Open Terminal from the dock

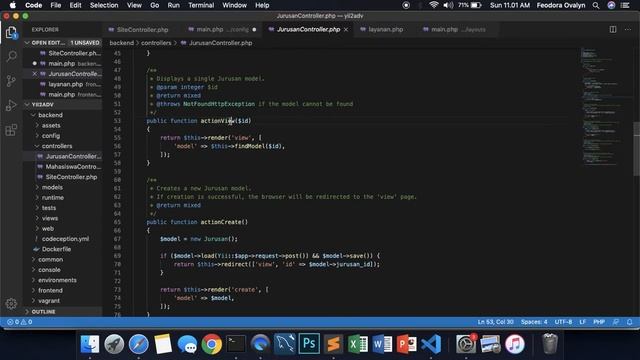[236, 344]
